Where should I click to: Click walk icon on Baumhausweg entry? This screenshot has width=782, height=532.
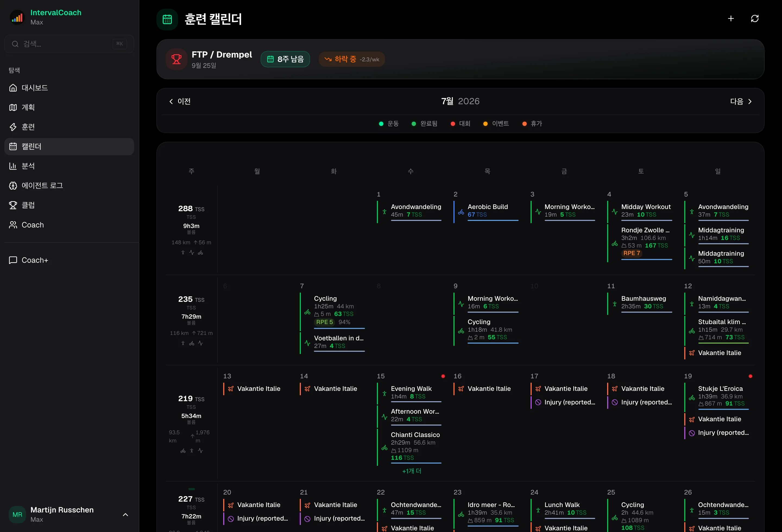[x=614, y=304]
